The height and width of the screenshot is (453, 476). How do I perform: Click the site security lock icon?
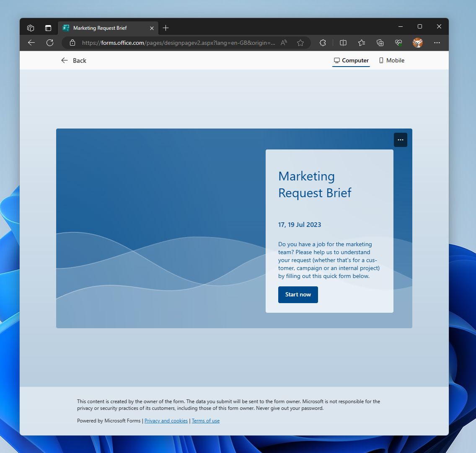click(x=72, y=43)
